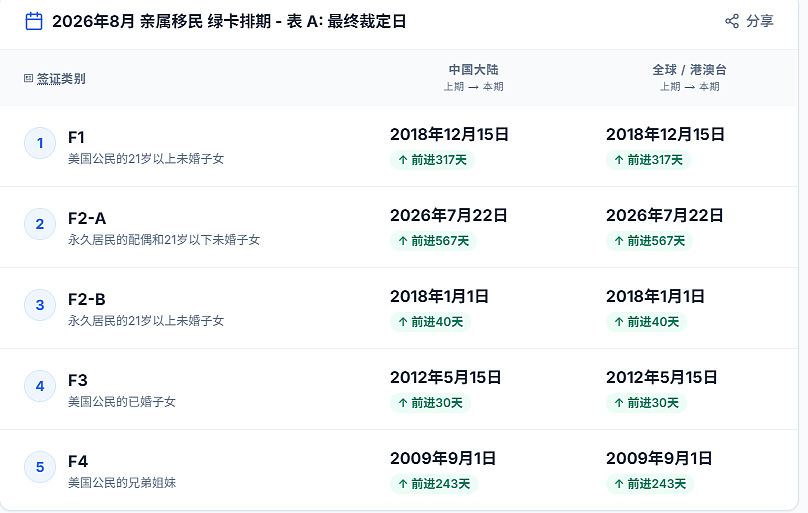This screenshot has height=513, width=808.
Task: Click F3 全球 date 2012年5月15日
Action: (662, 377)
